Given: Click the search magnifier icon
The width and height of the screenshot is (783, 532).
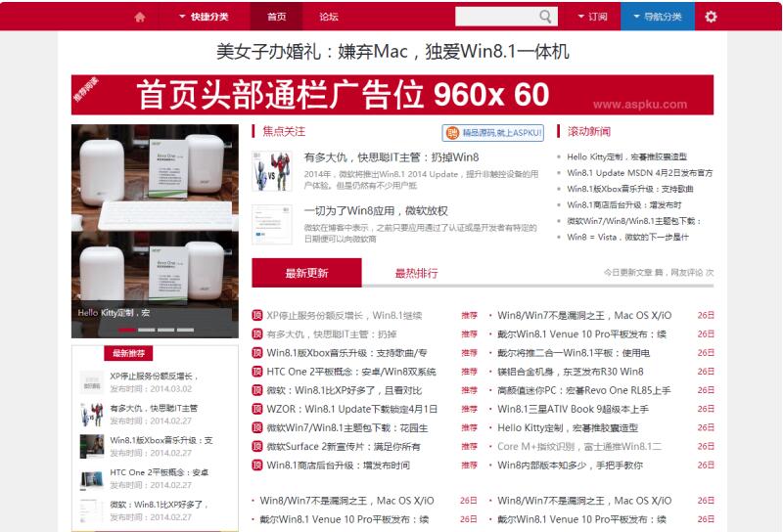Looking at the screenshot, I should coord(546,17).
